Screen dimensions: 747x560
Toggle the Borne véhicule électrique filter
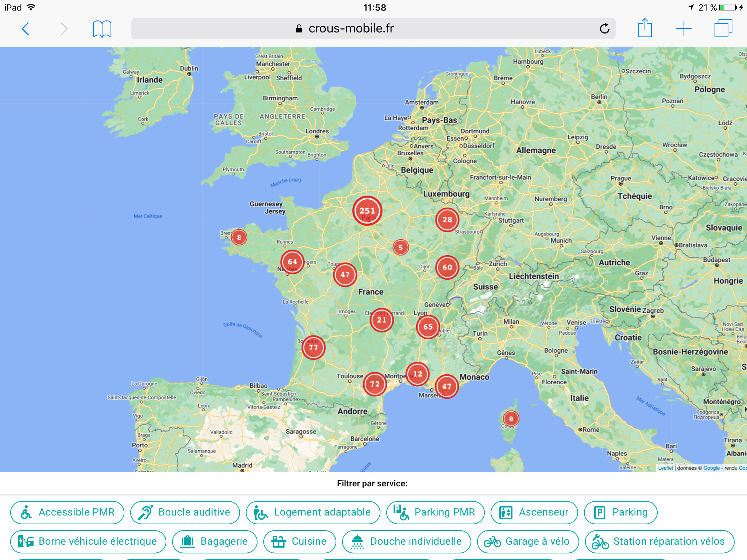tap(88, 541)
